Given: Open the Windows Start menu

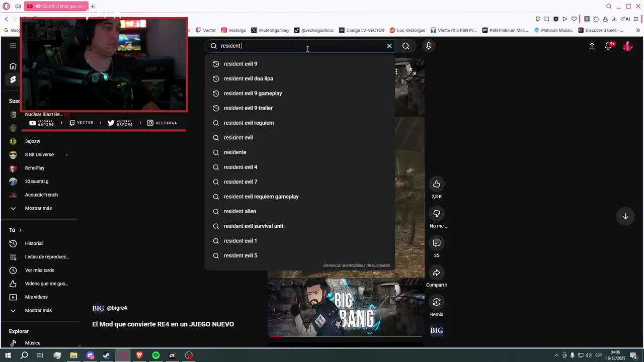Looking at the screenshot, I should pyautogui.click(x=8, y=355).
